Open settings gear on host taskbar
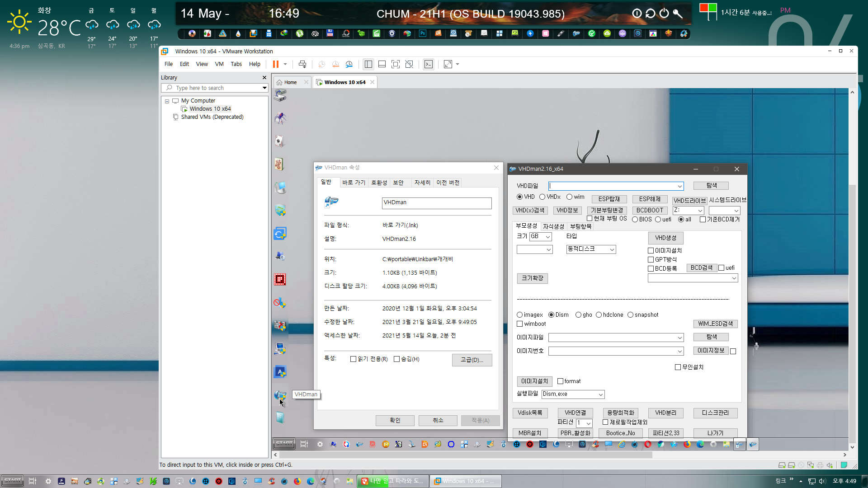 (48, 481)
